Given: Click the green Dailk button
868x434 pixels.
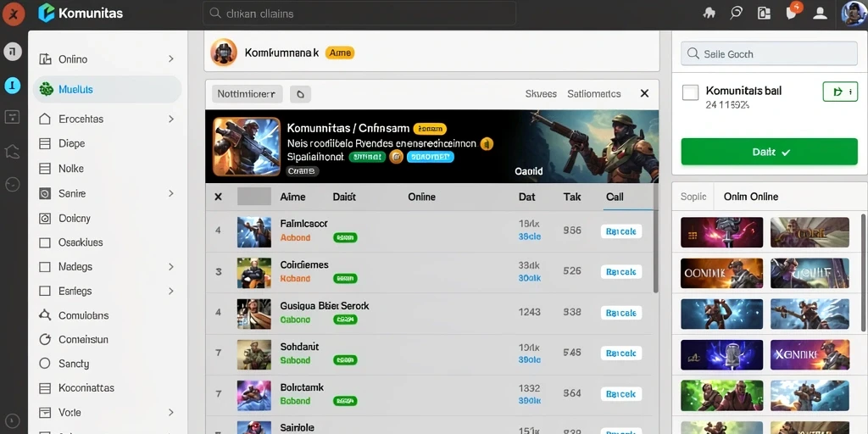Looking at the screenshot, I should [x=769, y=152].
